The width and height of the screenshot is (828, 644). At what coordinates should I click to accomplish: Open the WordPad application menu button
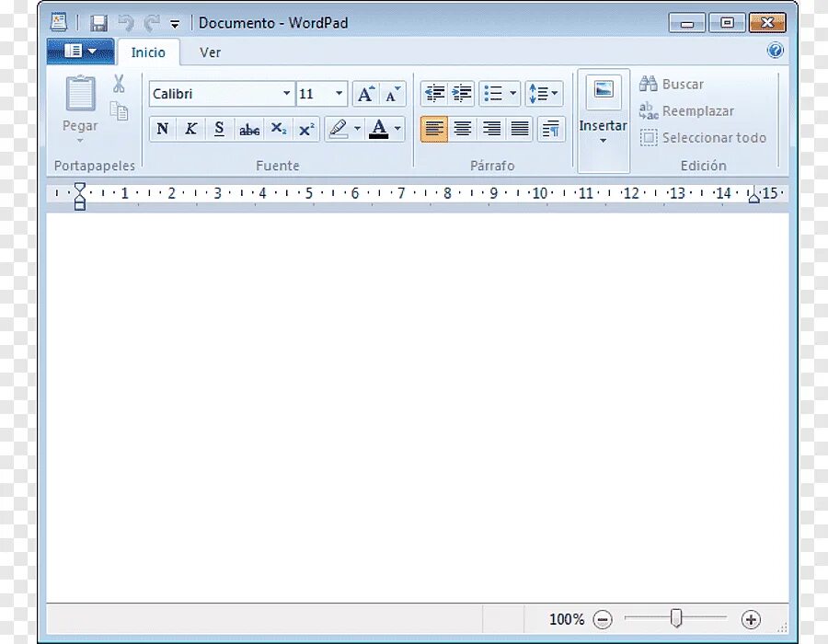(80, 52)
